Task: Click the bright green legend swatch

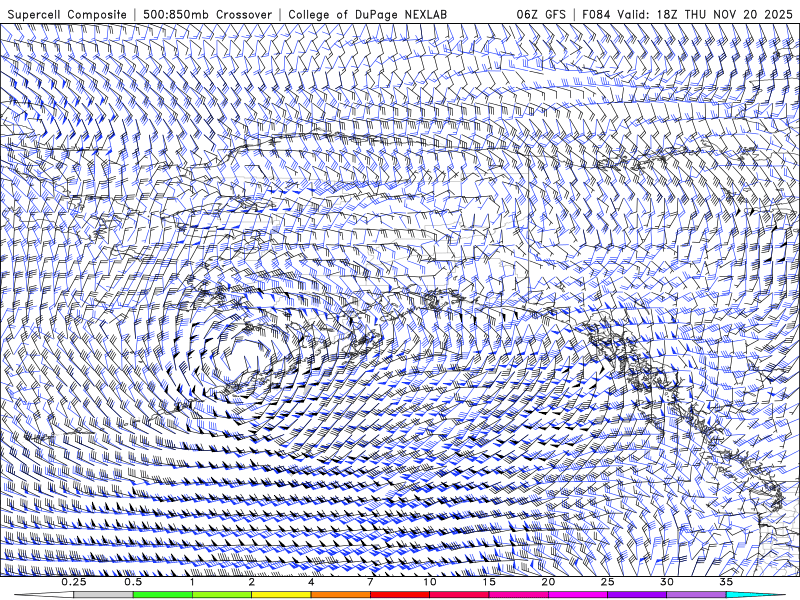Action: [x=162, y=595]
